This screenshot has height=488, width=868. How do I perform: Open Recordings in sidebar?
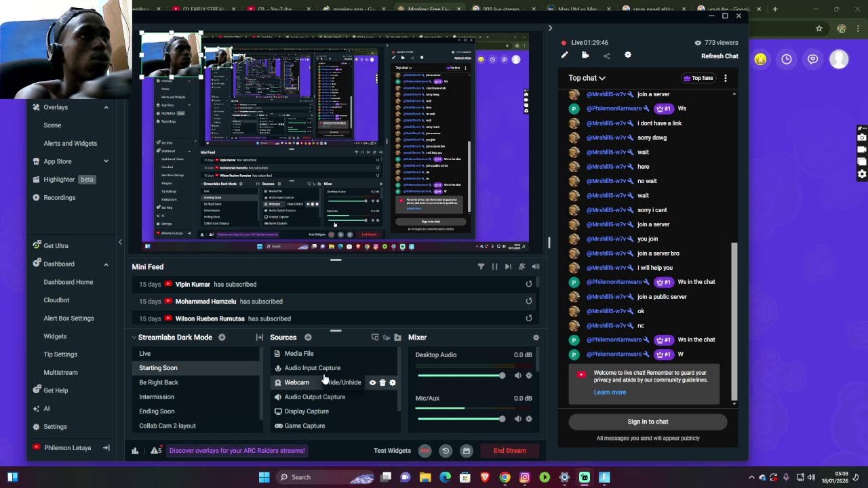tap(59, 198)
